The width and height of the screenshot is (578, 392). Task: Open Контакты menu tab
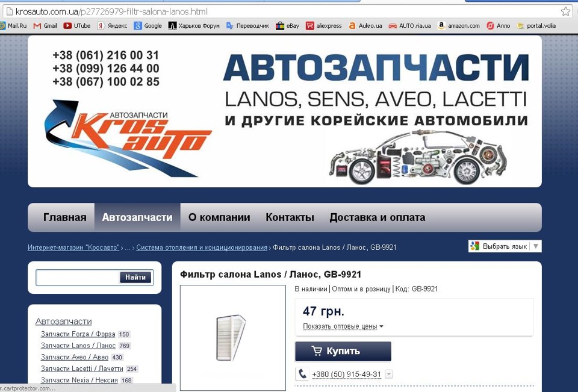coord(290,217)
